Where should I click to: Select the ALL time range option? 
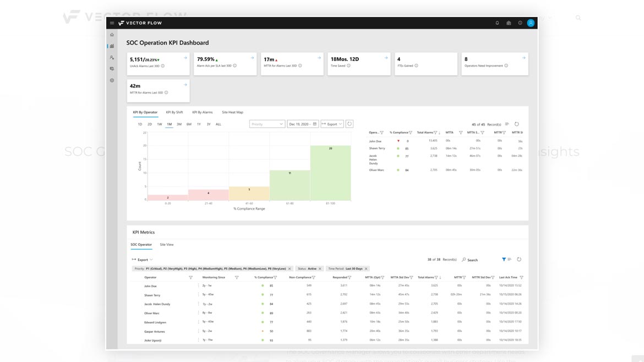[219, 124]
